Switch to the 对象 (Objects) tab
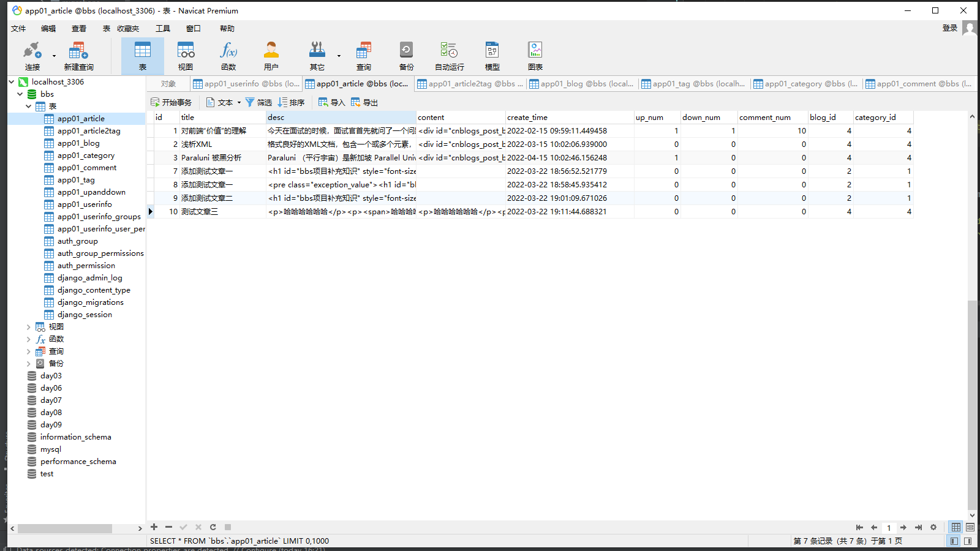Screen dimensions: 980x551 click(x=168, y=84)
